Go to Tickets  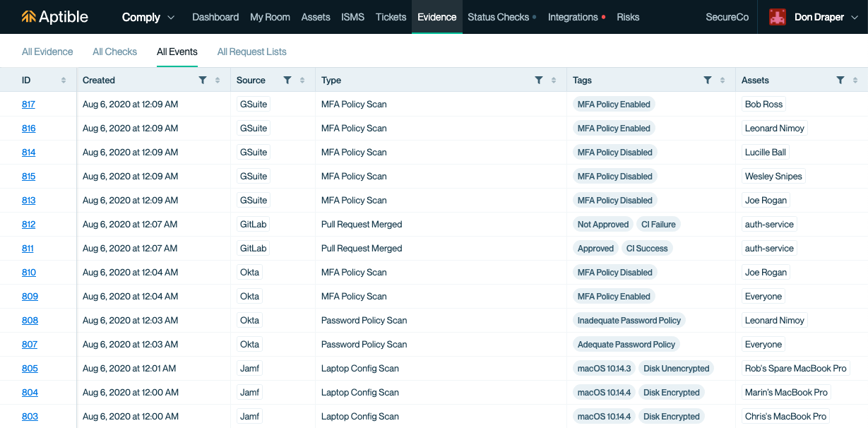click(391, 17)
